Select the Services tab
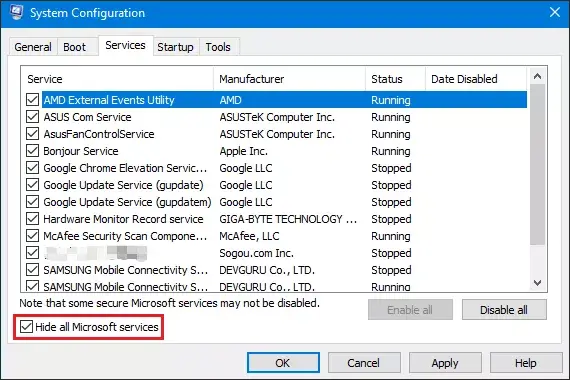 (125, 45)
